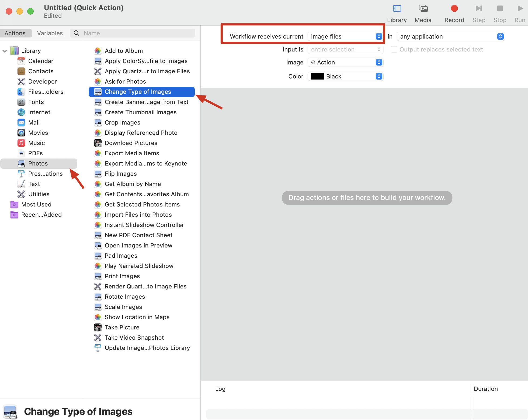Click the Record button in toolbar
The image size is (528, 420).
[454, 9]
